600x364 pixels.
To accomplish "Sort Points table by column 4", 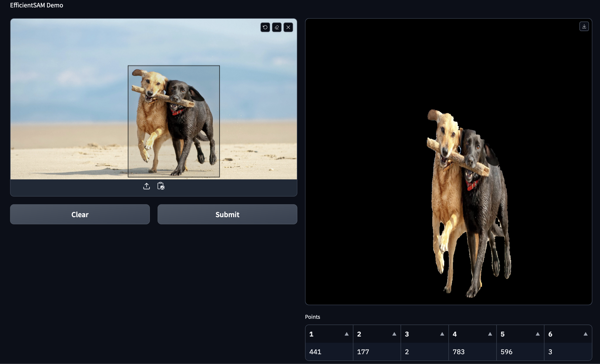I will tap(490, 334).
